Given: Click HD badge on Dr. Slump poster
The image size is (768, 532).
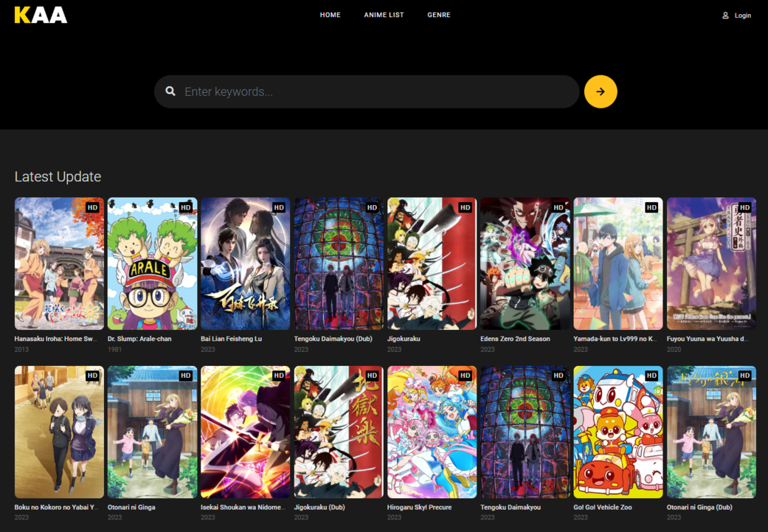Looking at the screenshot, I should (x=185, y=208).
